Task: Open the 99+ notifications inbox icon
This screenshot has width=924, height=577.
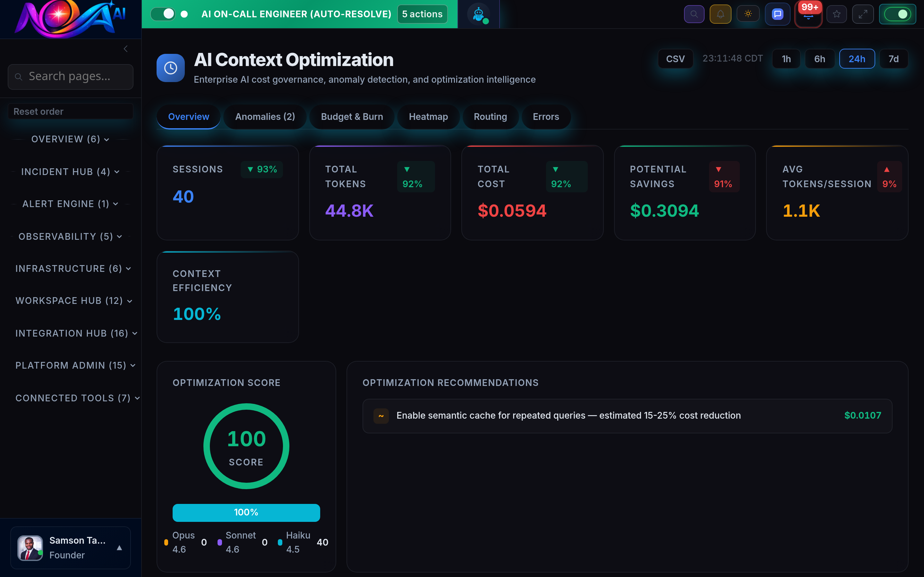Action: (x=808, y=15)
